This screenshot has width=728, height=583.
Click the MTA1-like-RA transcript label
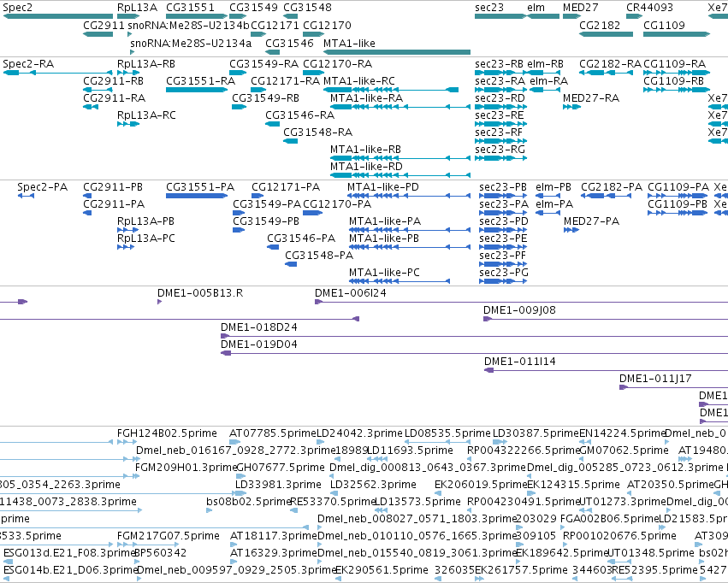(x=366, y=98)
